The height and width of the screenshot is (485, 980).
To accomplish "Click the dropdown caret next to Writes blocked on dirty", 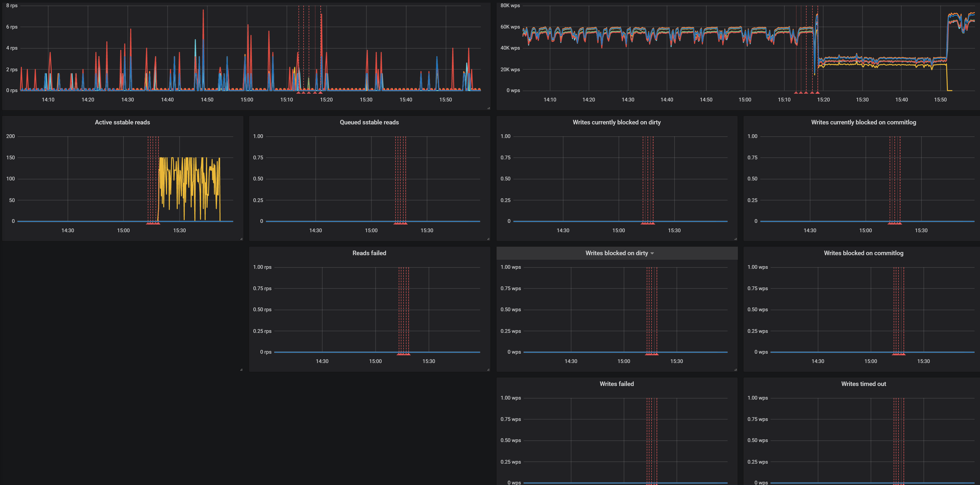I will point(652,253).
